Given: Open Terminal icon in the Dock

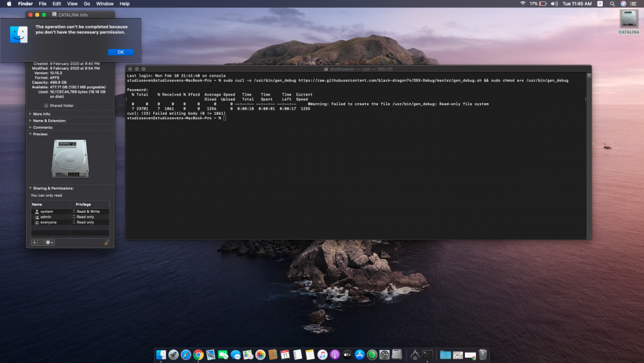Looking at the screenshot, I should pyautogui.click(x=427, y=355).
